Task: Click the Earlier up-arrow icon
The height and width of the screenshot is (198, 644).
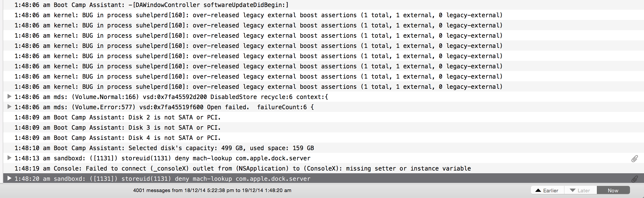Action: 538,190
